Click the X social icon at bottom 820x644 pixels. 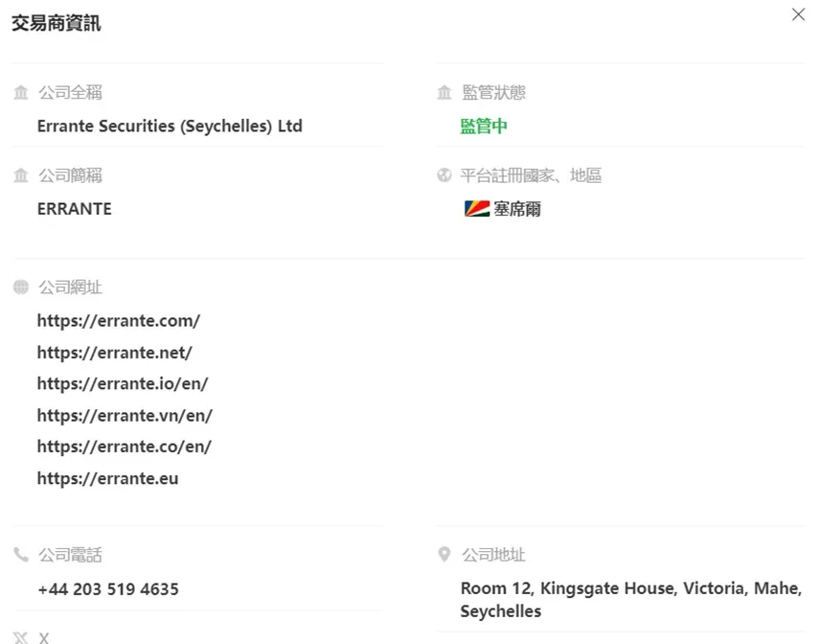21,638
